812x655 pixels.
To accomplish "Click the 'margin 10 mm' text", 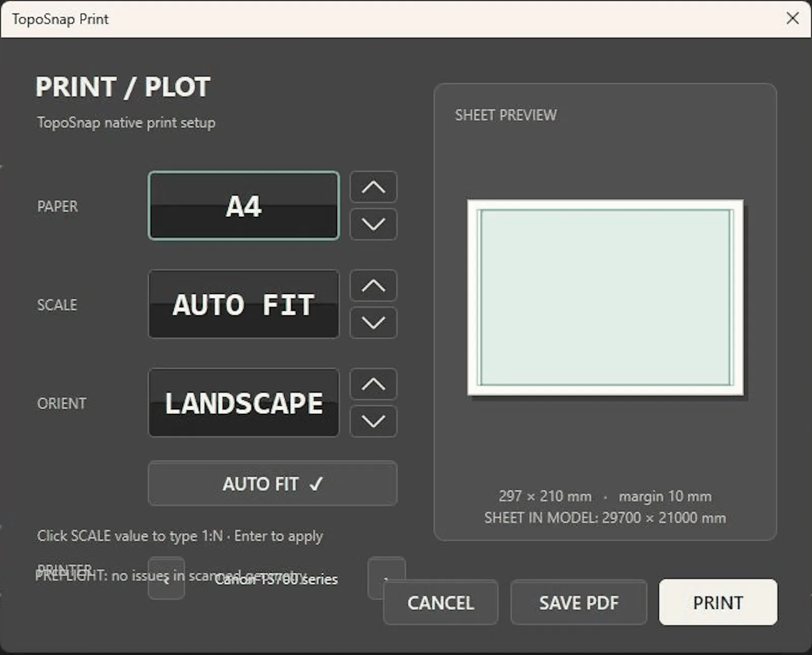I will point(665,496).
